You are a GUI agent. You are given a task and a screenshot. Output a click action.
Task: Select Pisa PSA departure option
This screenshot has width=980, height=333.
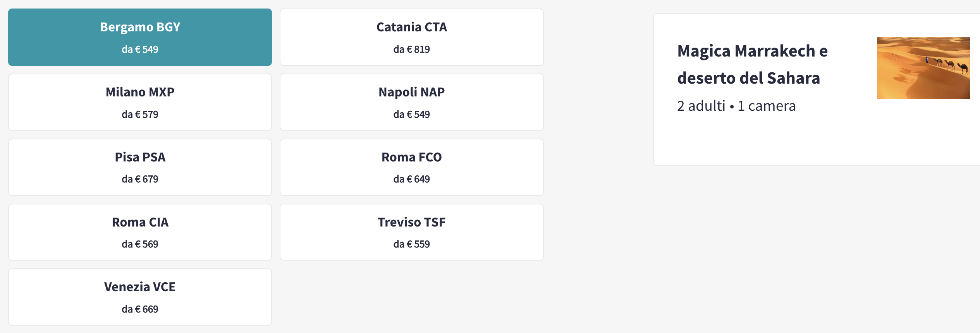click(140, 167)
